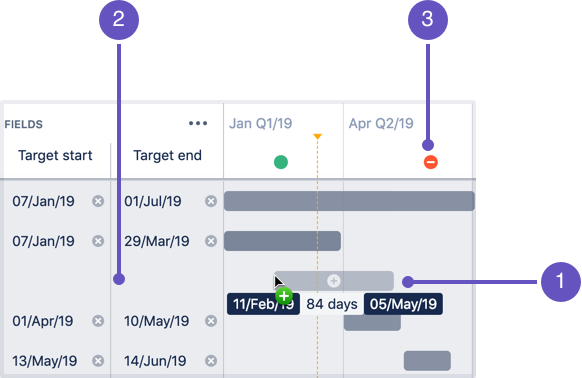Clear the 29/Mar/19 target end date
The height and width of the screenshot is (378, 582).
[211, 241]
